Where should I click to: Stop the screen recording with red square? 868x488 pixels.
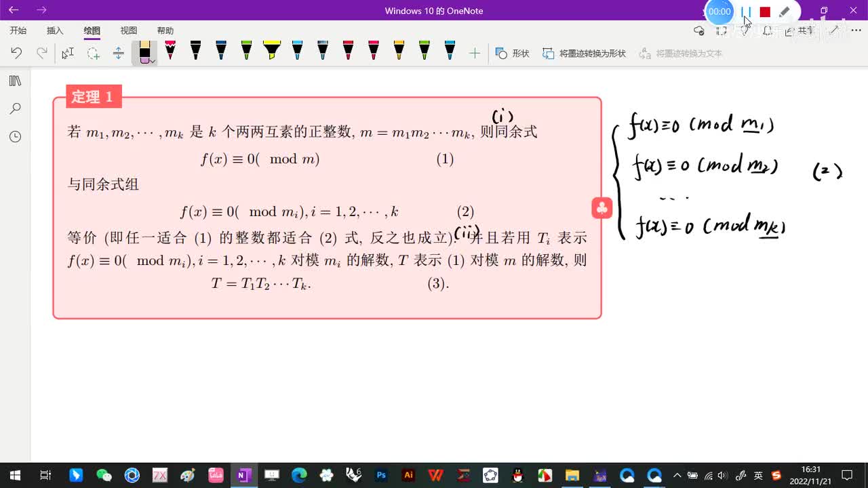(765, 12)
